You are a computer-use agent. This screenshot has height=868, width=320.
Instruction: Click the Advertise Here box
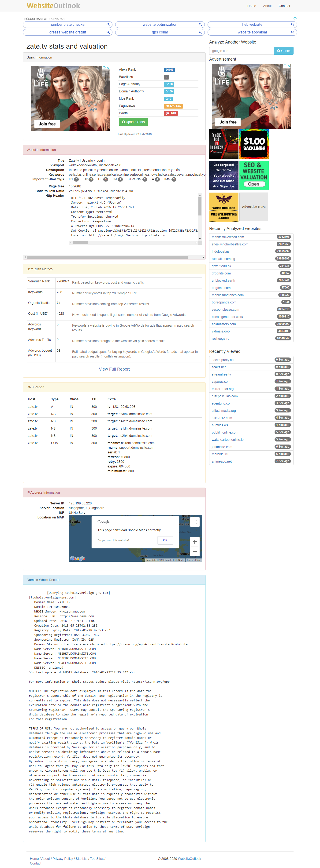[254, 207]
